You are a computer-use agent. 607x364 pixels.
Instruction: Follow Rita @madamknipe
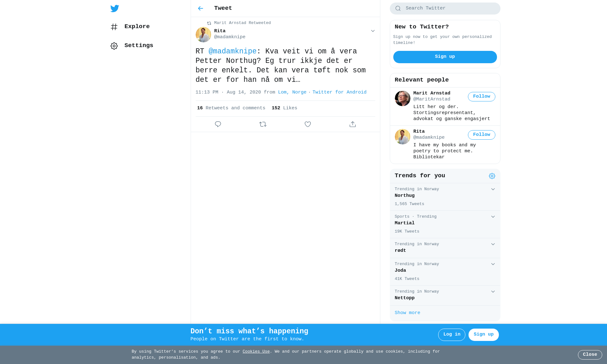click(481, 135)
